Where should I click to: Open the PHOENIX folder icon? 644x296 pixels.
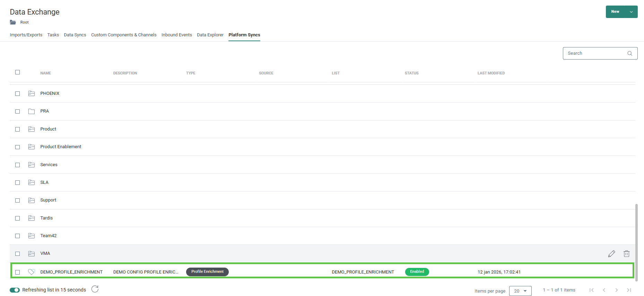(x=32, y=93)
